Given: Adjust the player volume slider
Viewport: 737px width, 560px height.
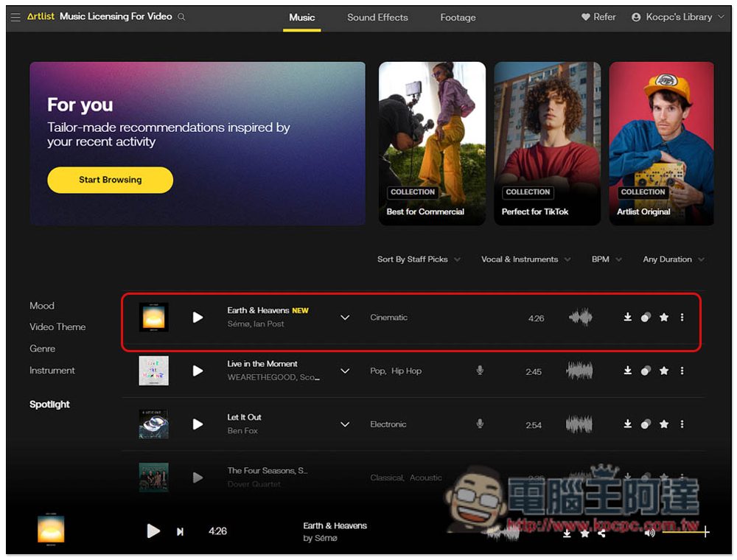Looking at the screenshot, I should [x=685, y=532].
